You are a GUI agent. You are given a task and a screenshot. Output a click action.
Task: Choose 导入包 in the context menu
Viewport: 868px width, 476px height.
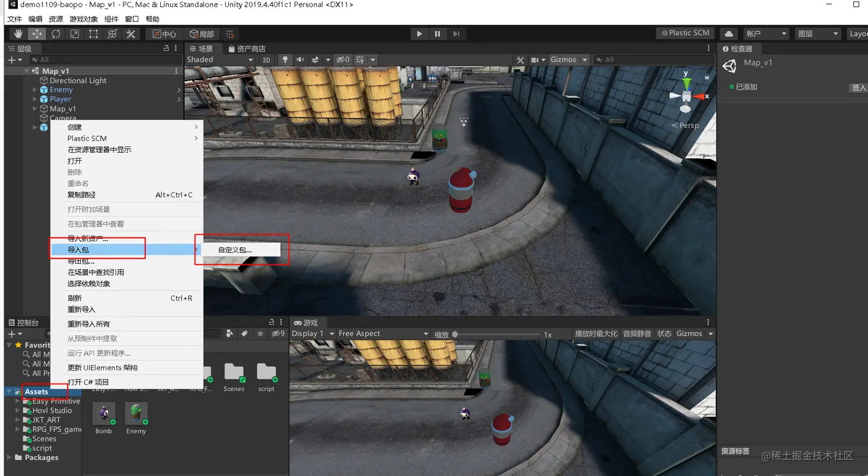[x=127, y=250]
